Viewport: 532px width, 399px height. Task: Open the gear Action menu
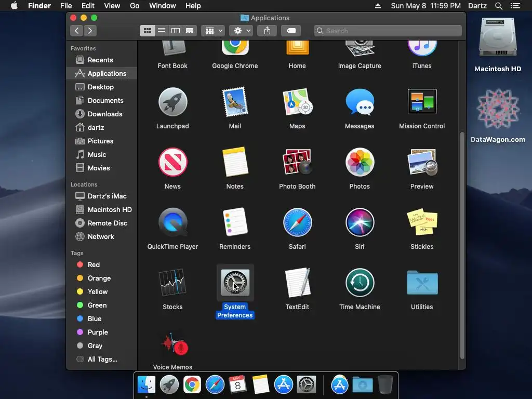[x=241, y=31]
